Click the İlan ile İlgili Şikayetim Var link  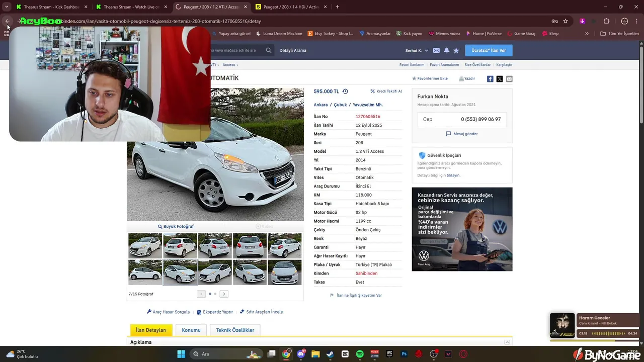[356, 296]
